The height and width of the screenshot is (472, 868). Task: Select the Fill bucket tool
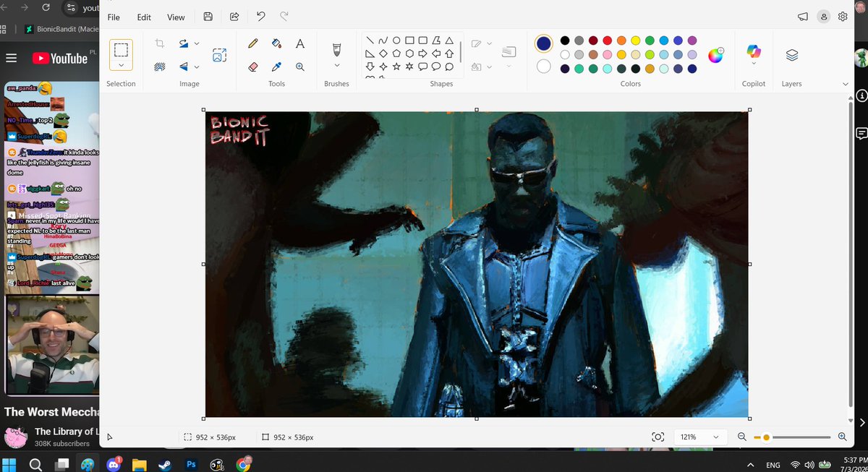[x=276, y=43]
